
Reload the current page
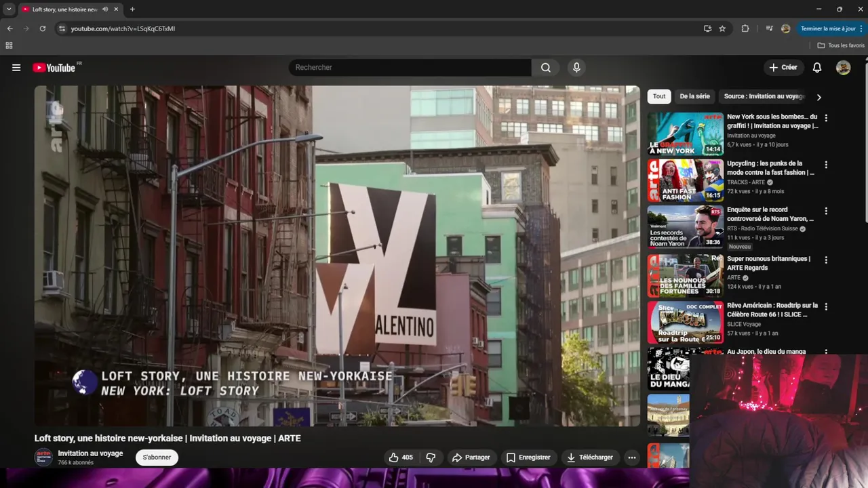(x=42, y=28)
